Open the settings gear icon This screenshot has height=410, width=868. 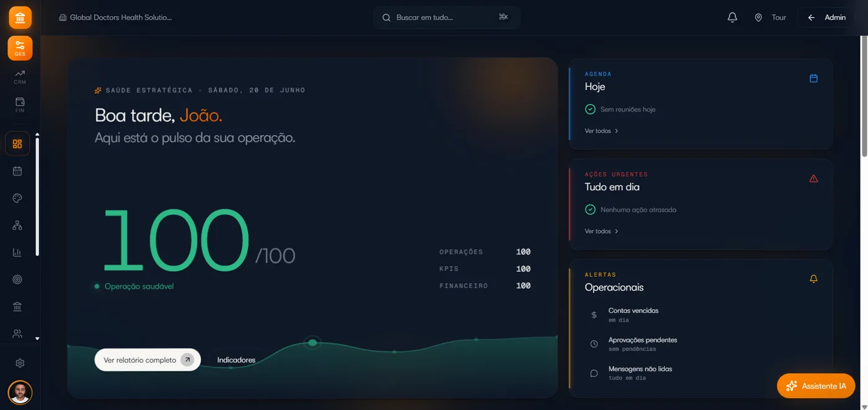coord(20,363)
